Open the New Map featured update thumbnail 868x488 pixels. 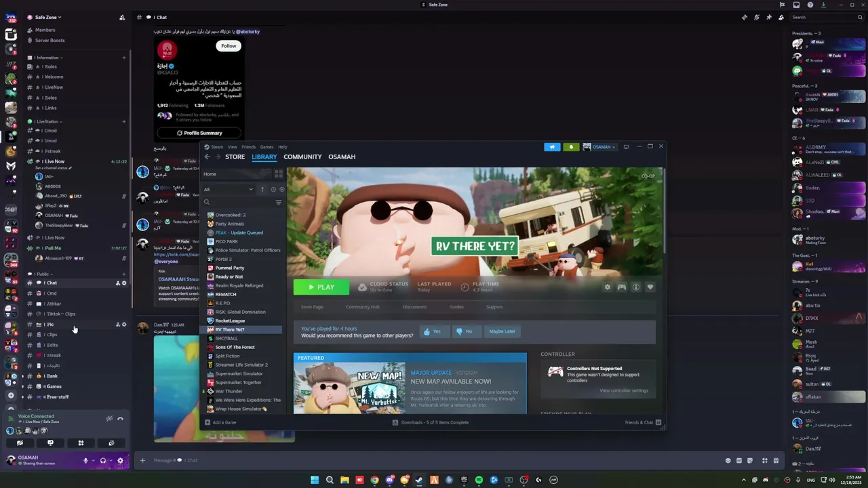click(x=350, y=388)
